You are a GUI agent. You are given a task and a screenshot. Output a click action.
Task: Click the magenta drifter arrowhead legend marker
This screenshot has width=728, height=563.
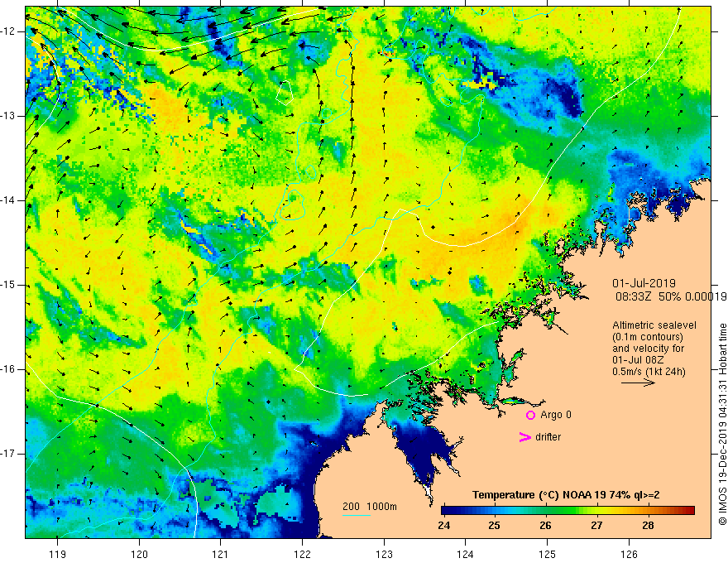coord(524,437)
